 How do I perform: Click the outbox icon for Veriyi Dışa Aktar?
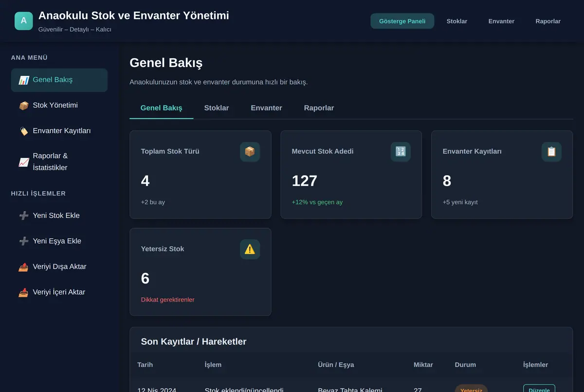point(23,267)
